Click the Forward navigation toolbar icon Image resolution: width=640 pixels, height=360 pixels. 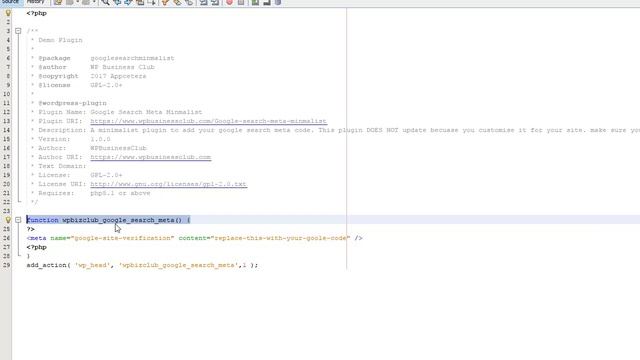[x=86, y=2]
